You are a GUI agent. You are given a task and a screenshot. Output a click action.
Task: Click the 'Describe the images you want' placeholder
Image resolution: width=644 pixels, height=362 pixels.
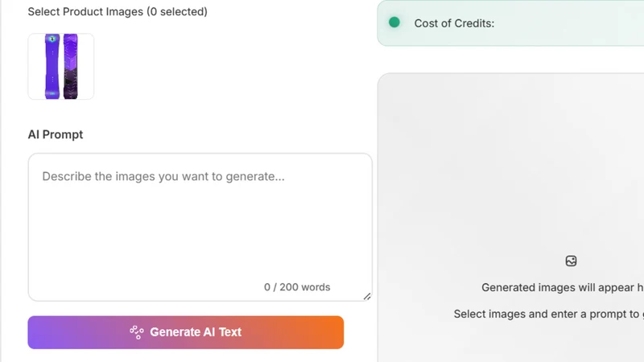163,176
